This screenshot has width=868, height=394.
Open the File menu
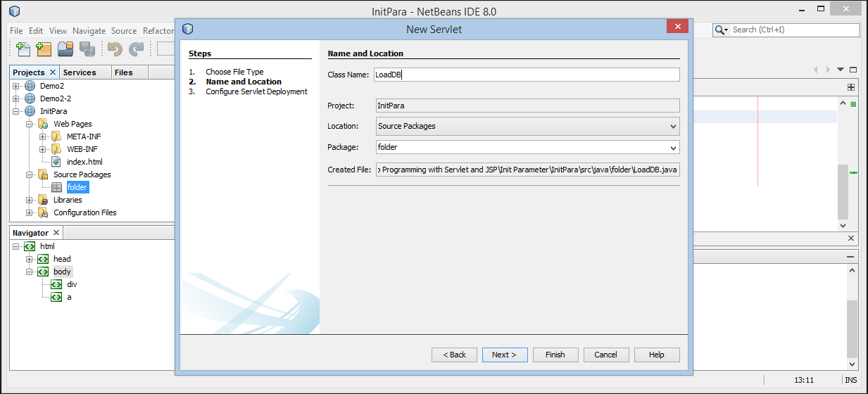coord(16,31)
